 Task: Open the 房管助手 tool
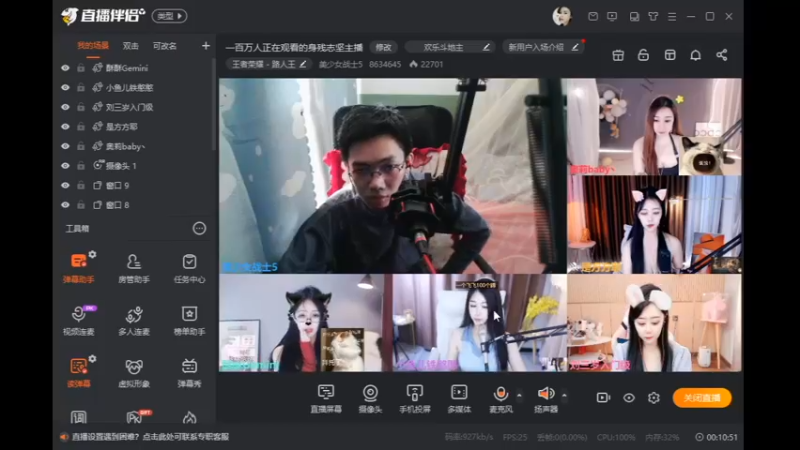coord(134,268)
